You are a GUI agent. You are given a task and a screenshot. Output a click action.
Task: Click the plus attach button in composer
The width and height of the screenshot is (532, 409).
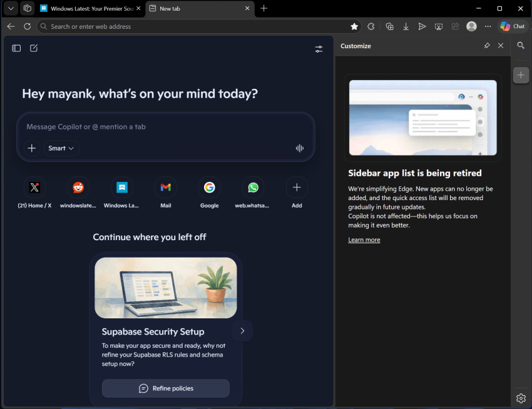pyautogui.click(x=31, y=148)
